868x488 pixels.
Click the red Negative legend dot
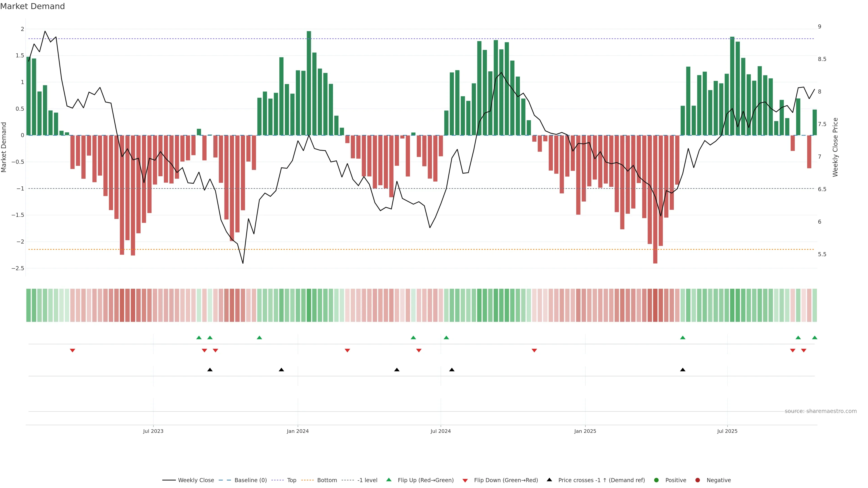click(698, 480)
